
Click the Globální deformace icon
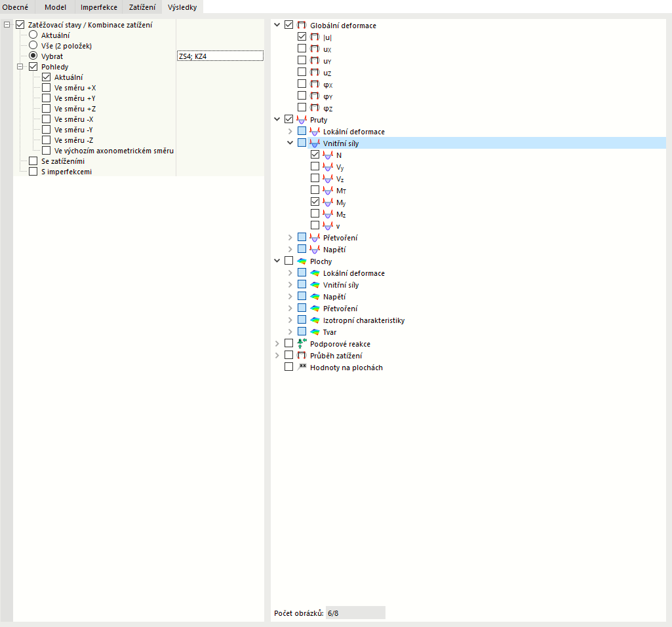302,26
